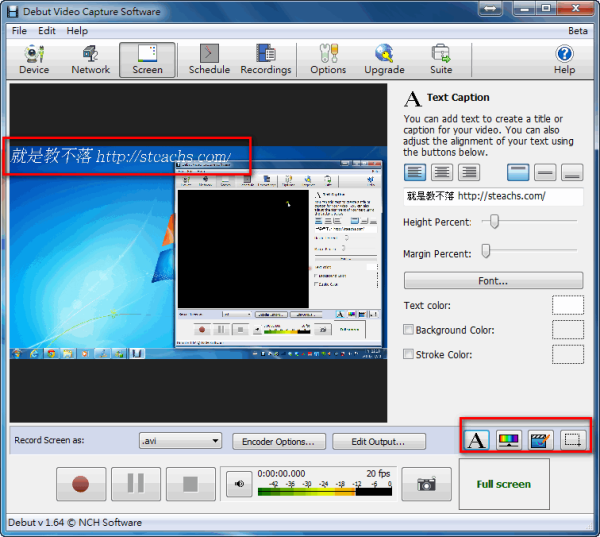600x537 pixels.
Task: Open Help from the toolbar
Action: [x=564, y=60]
